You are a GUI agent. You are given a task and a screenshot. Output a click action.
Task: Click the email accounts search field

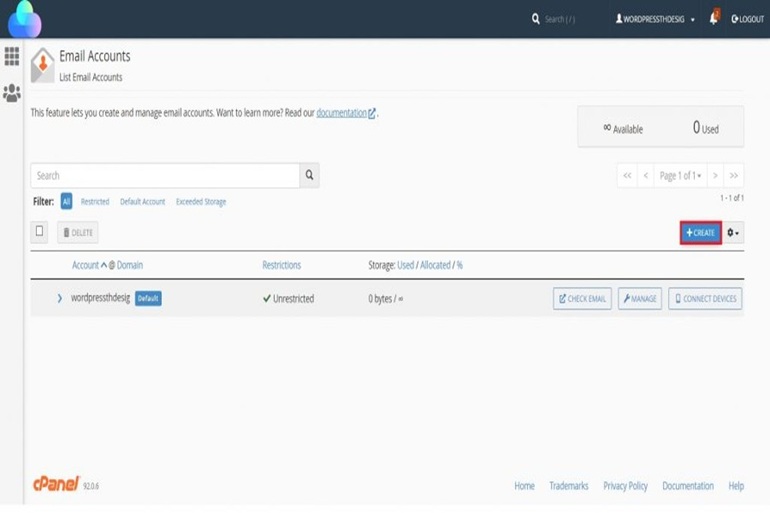coord(165,176)
